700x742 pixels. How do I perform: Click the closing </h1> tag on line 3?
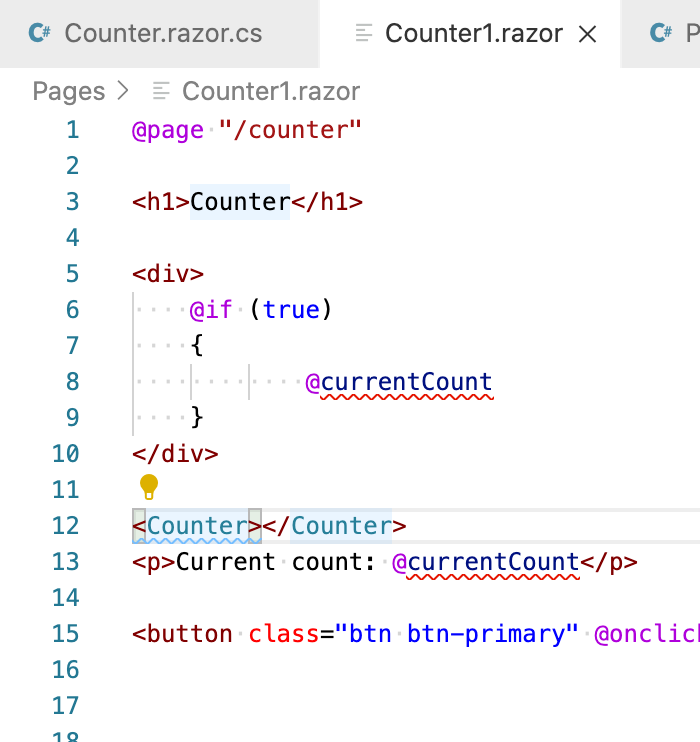[x=327, y=202]
